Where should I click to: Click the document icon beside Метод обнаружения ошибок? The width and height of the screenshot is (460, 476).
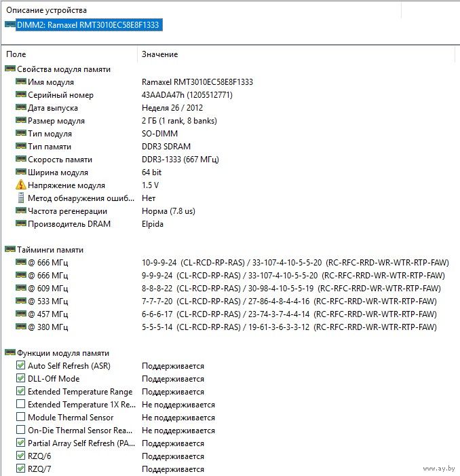tap(20, 198)
